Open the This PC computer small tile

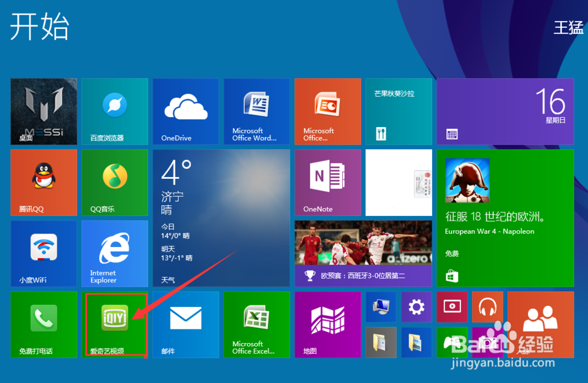(x=381, y=307)
